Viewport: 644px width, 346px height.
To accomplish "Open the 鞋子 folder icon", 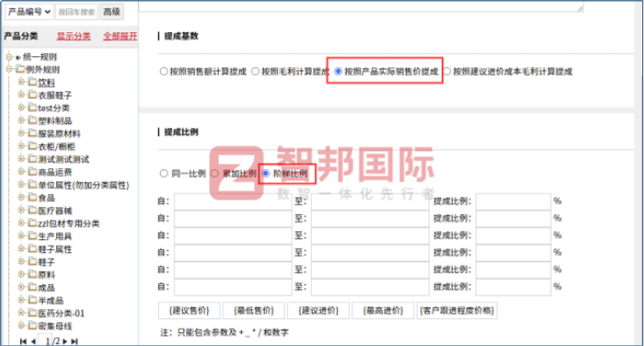I will pyautogui.click(x=32, y=261).
